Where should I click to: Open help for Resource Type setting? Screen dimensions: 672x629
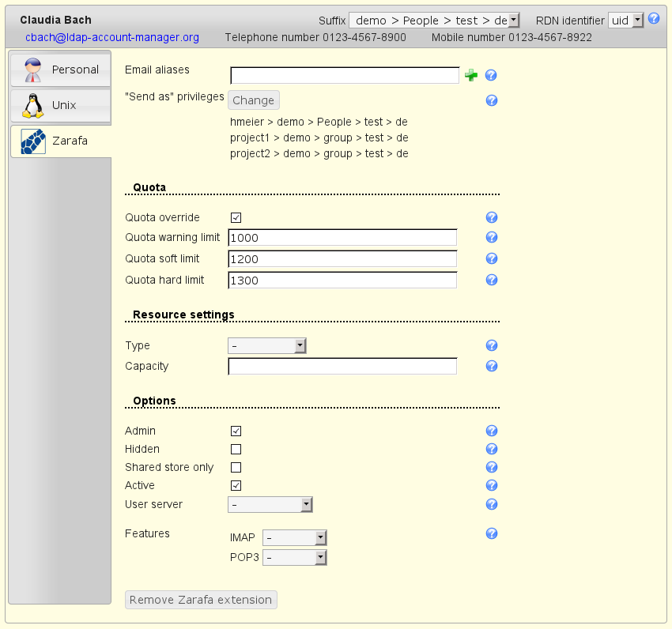tap(491, 345)
